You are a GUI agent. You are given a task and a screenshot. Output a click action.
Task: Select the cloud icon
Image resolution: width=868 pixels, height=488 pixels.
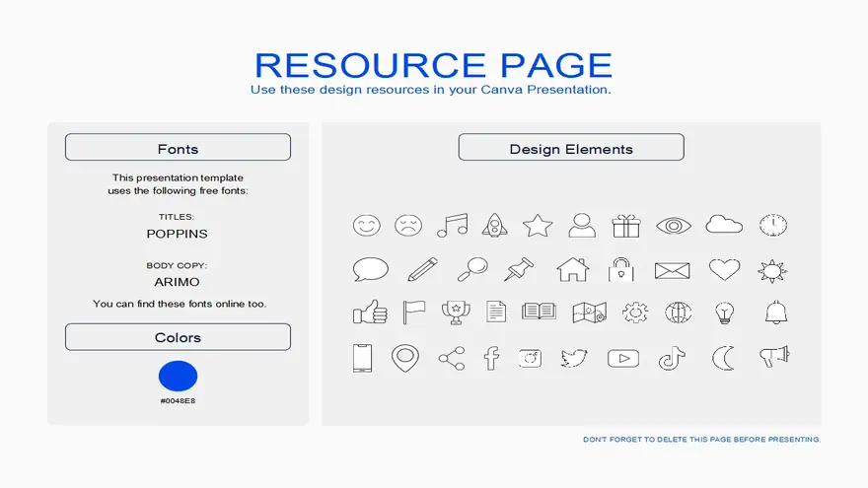tap(724, 224)
